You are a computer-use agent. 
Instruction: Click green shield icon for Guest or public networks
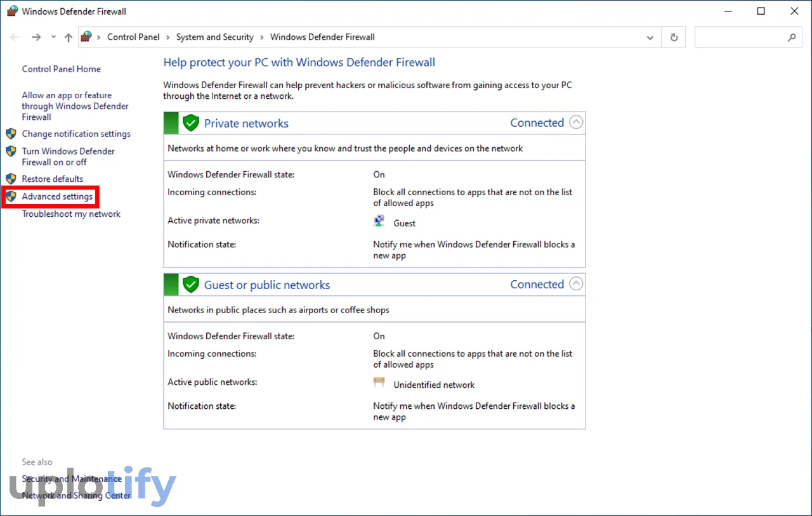coord(190,285)
